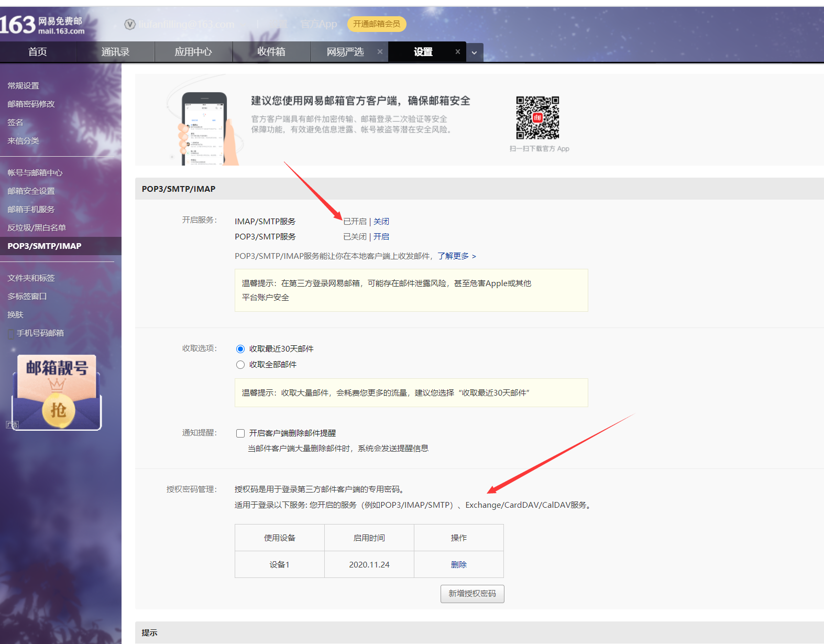Click the 启用时间 column header
This screenshot has width=824, height=644.
[369, 538]
